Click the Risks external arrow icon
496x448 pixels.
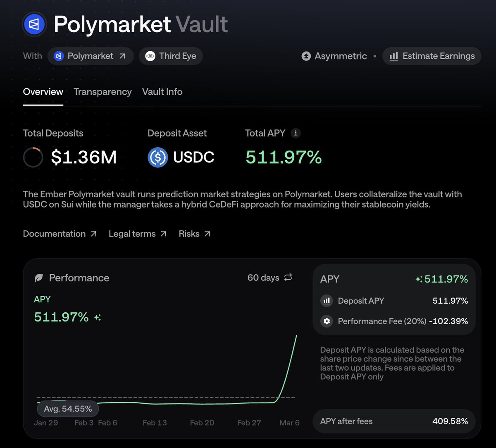pyautogui.click(x=207, y=234)
